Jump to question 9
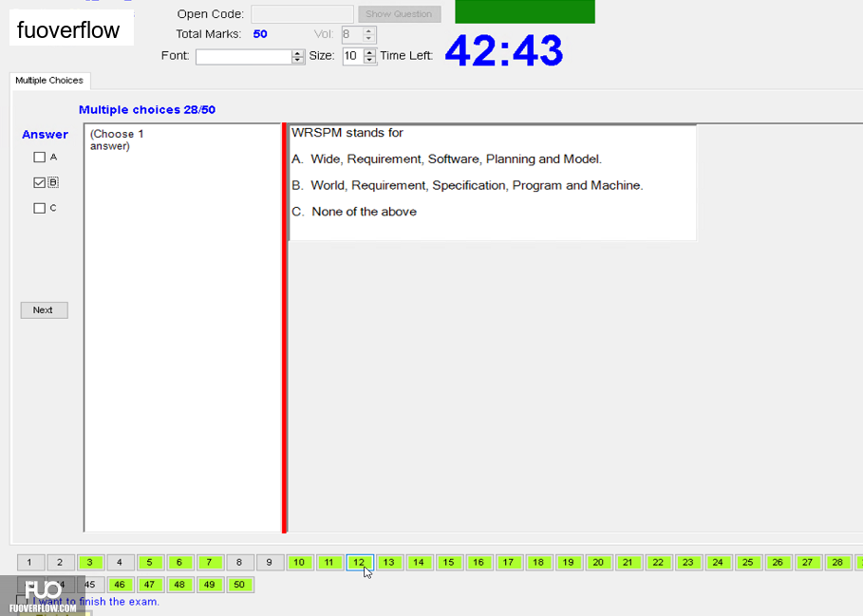The image size is (863, 616). click(269, 562)
